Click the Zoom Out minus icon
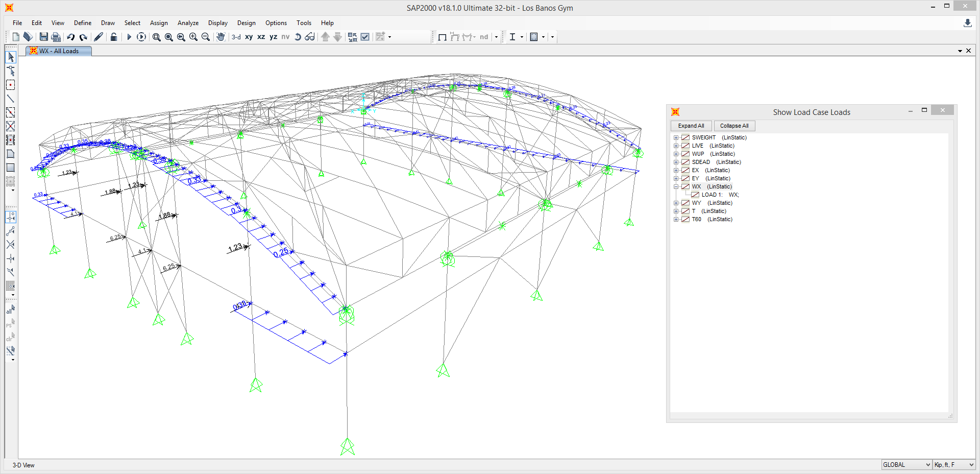 point(206,37)
